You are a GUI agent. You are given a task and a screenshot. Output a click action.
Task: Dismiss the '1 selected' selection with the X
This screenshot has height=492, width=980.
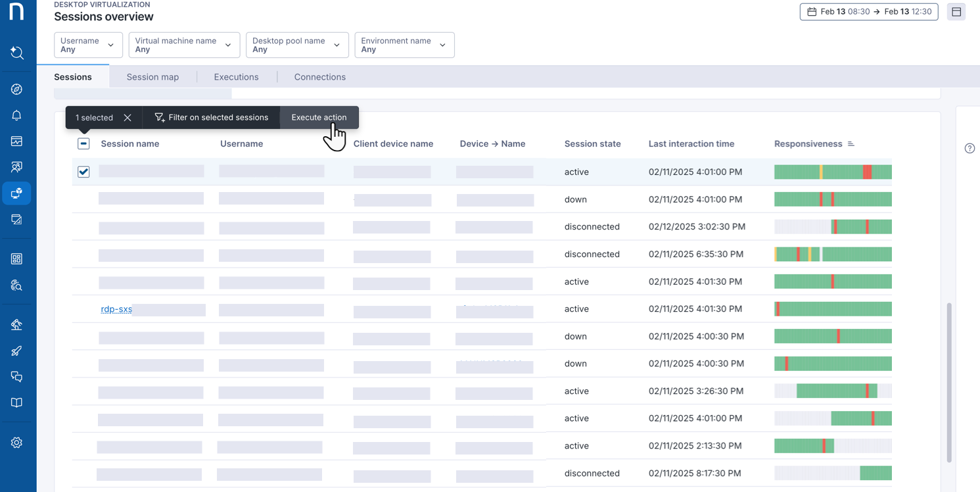coord(128,117)
